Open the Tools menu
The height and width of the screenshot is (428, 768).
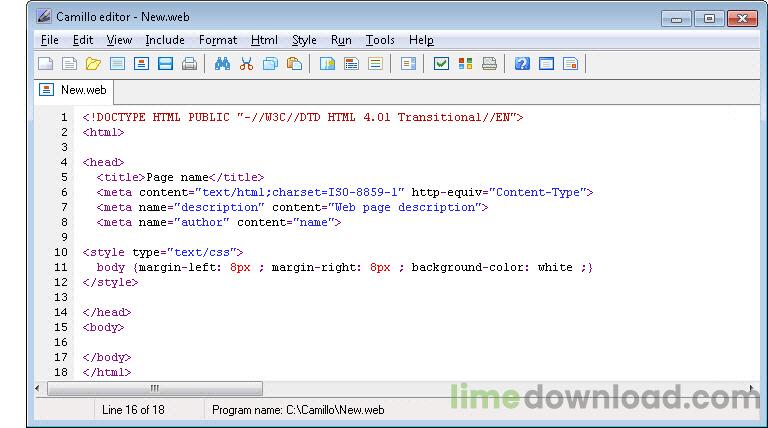click(380, 40)
